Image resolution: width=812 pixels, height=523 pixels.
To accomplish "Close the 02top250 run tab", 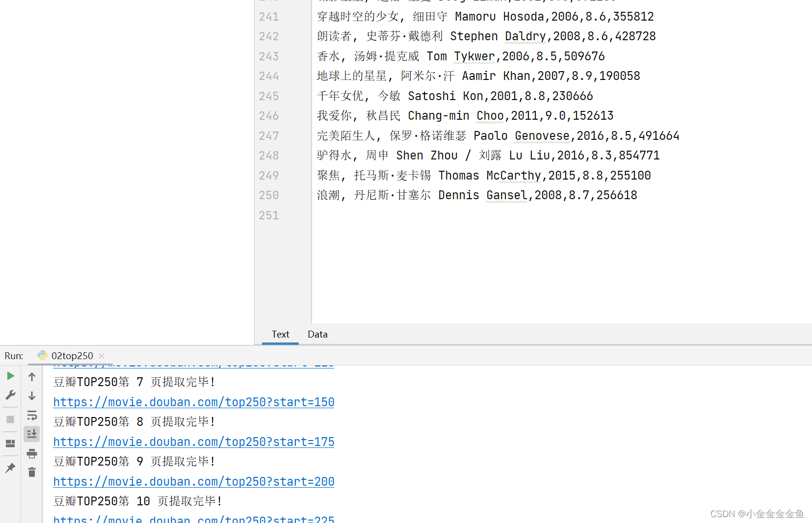I will (x=102, y=356).
